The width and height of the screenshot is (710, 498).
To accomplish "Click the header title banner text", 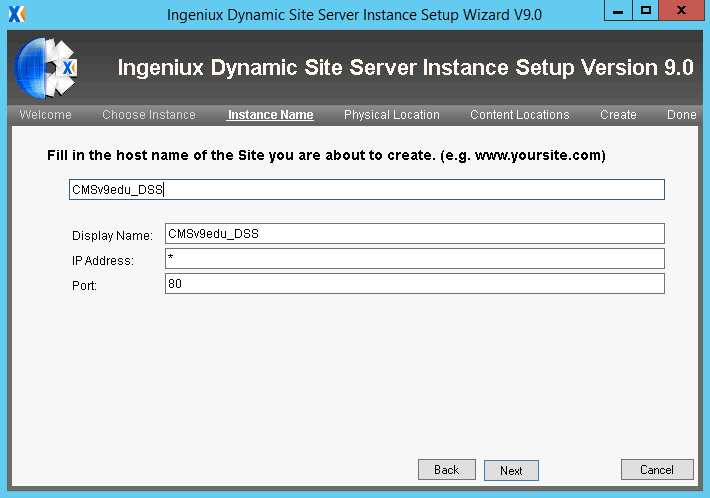I will coord(405,68).
